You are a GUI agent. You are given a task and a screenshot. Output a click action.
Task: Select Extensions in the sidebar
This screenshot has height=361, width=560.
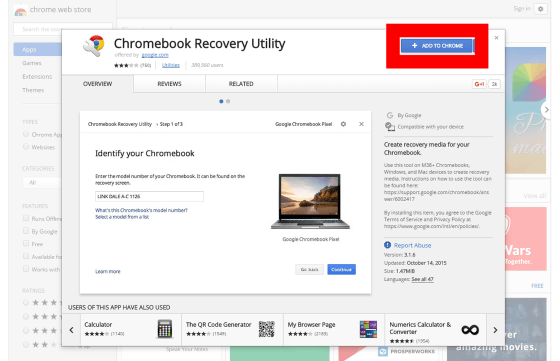pyautogui.click(x=37, y=76)
